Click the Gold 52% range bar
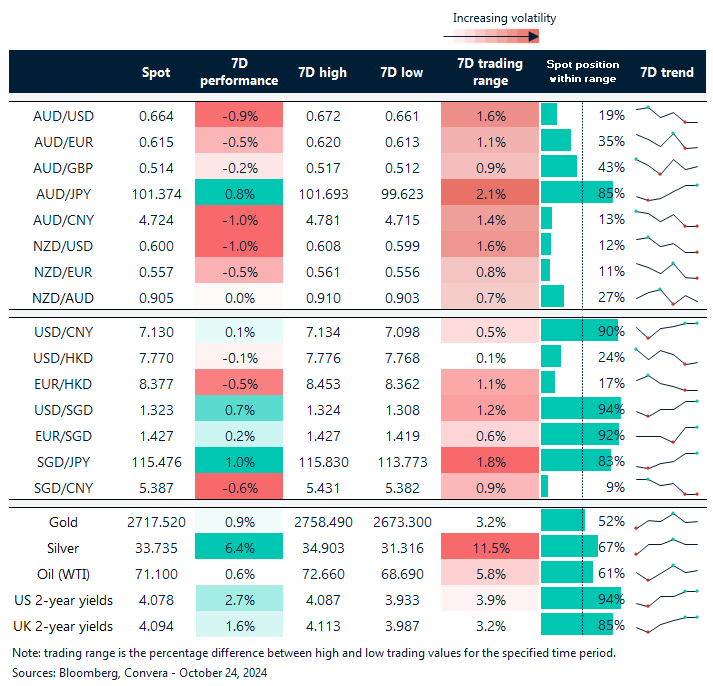 point(562,520)
